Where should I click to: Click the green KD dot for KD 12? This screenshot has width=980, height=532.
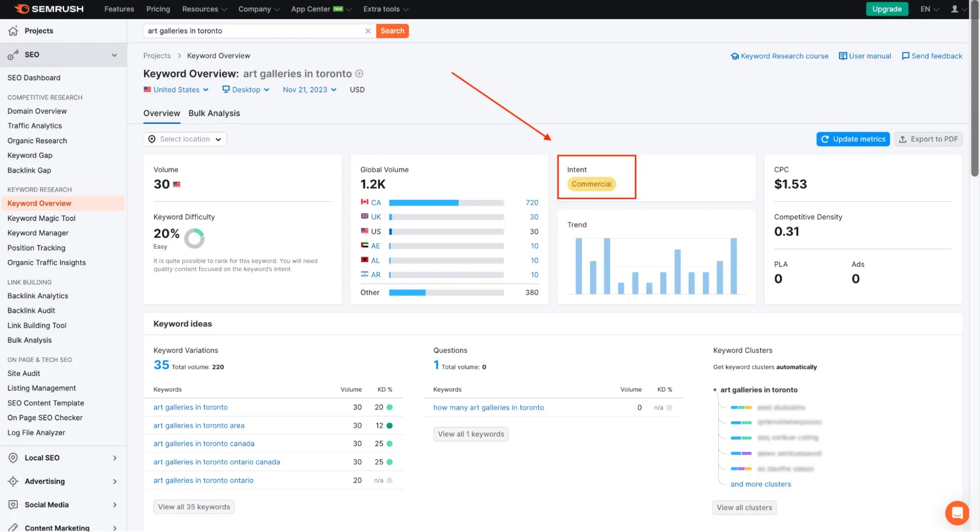tap(389, 426)
